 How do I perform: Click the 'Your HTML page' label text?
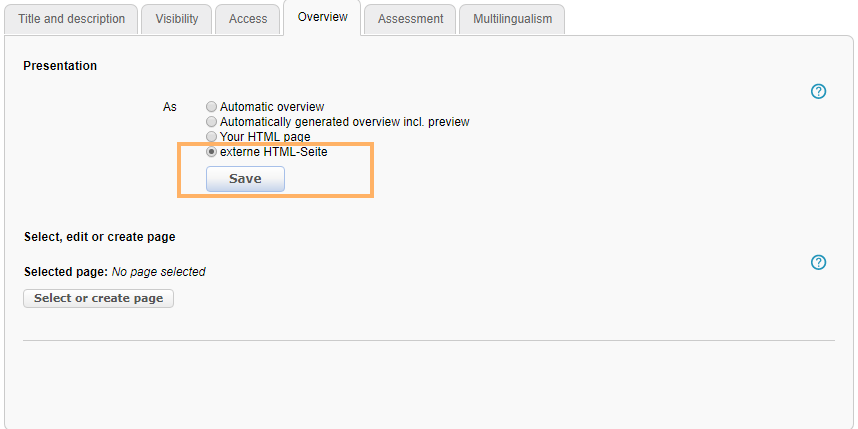pos(265,137)
